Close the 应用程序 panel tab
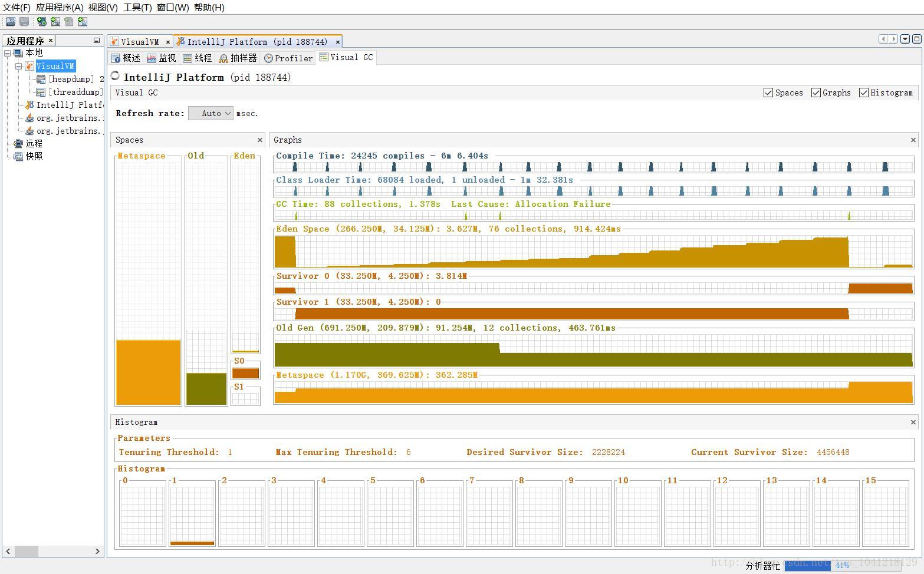Image resolution: width=924 pixels, height=574 pixels. pos(51,40)
